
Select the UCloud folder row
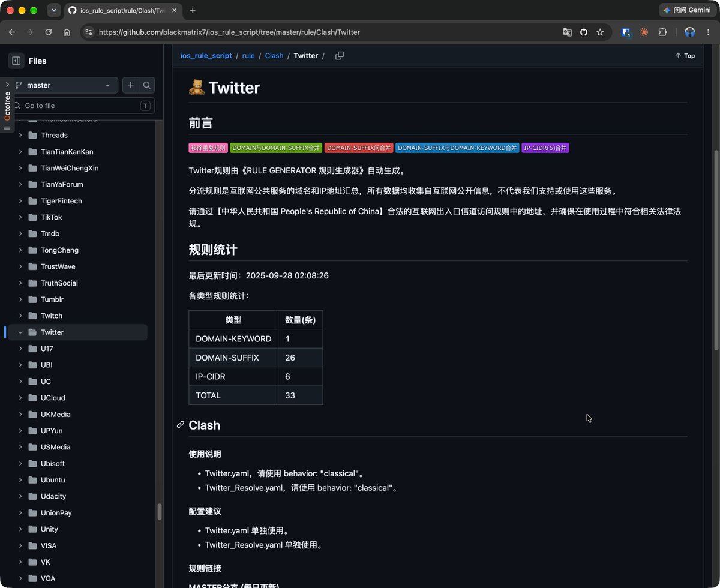78,398
